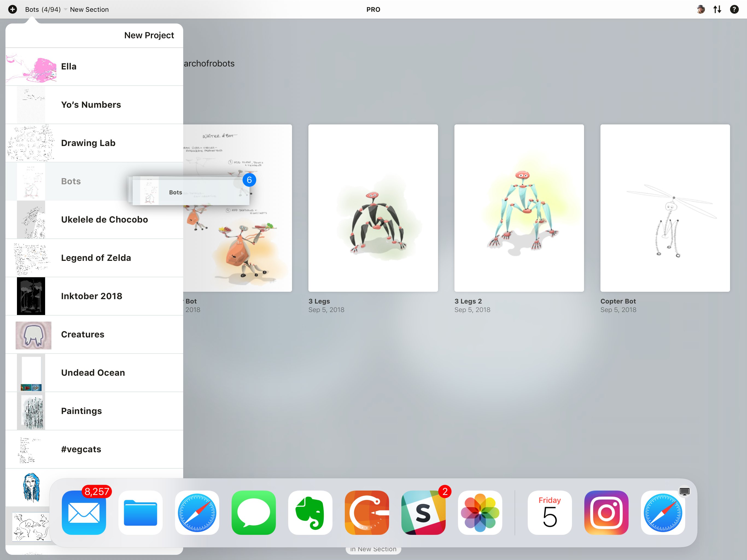This screenshot has width=747, height=560.
Task: Select the Paintings project
Action: point(94,411)
